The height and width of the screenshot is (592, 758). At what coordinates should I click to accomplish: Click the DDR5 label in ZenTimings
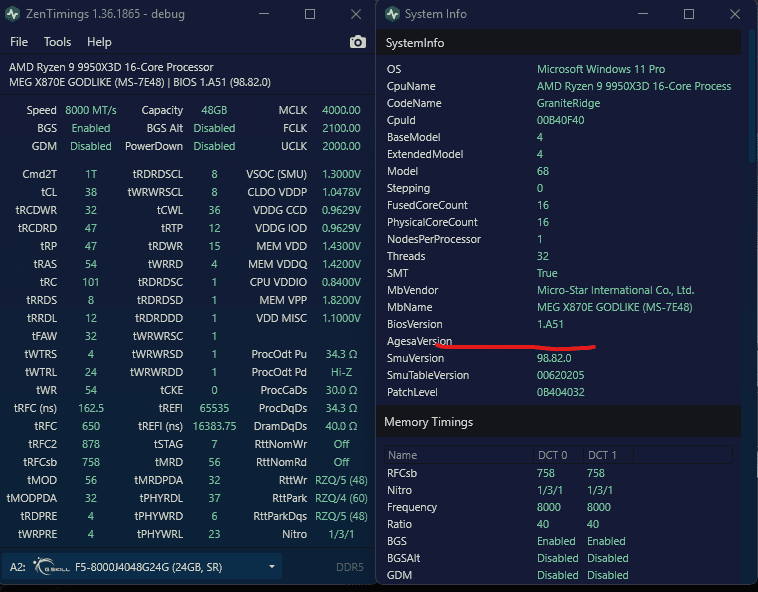coord(350,567)
